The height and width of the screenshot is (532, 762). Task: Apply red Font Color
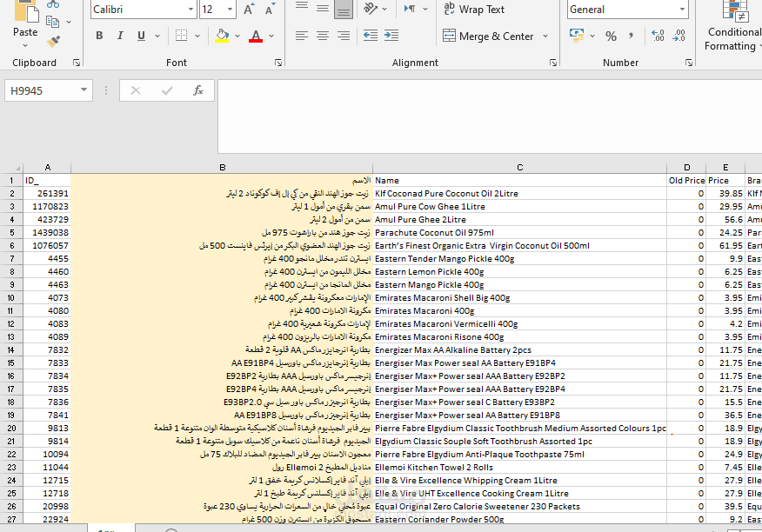click(256, 36)
